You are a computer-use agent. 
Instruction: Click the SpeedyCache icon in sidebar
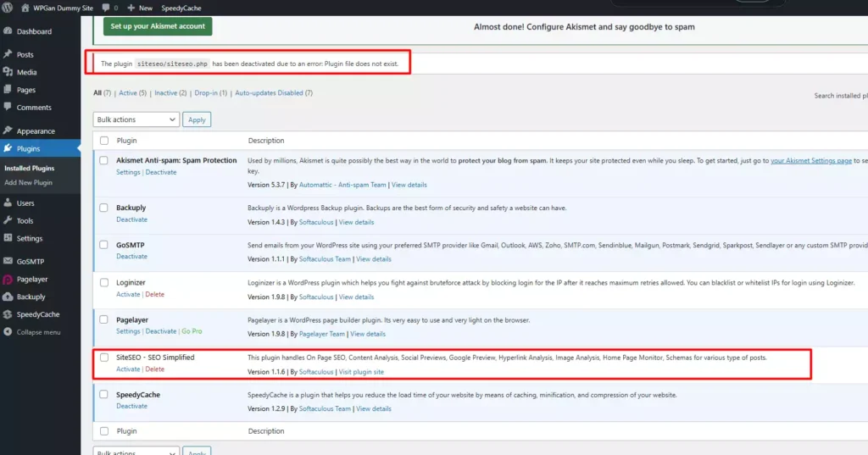click(8, 314)
